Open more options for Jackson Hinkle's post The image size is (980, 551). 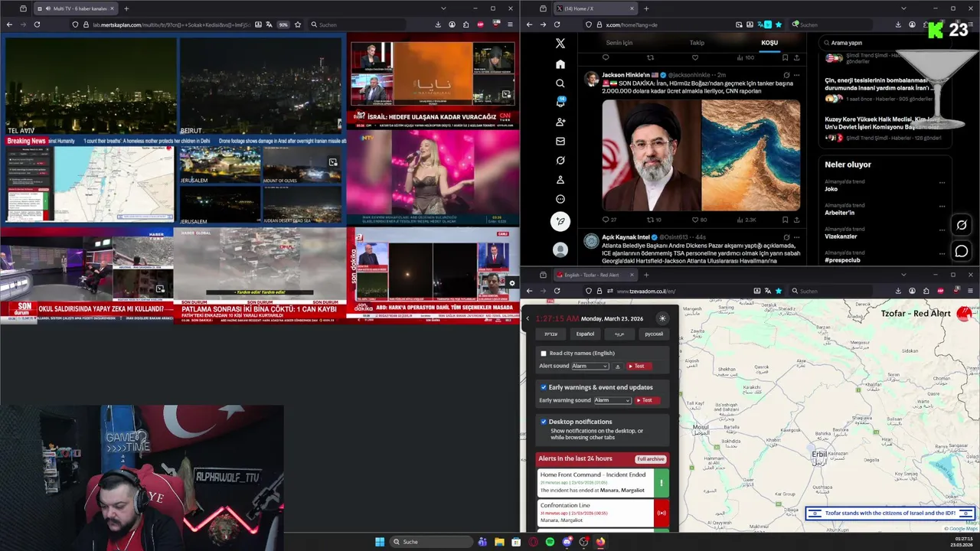(796, 75)
